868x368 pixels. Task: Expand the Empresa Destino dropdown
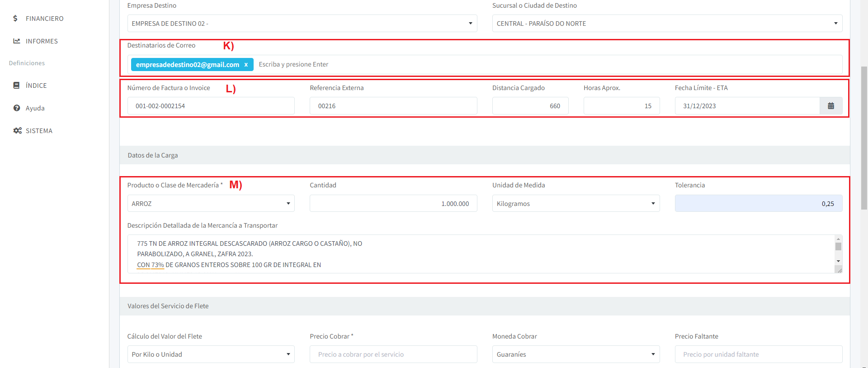click(x=302, y=24)
